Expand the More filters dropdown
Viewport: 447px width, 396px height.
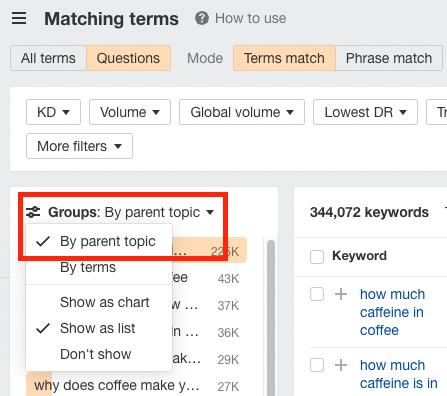79,146
